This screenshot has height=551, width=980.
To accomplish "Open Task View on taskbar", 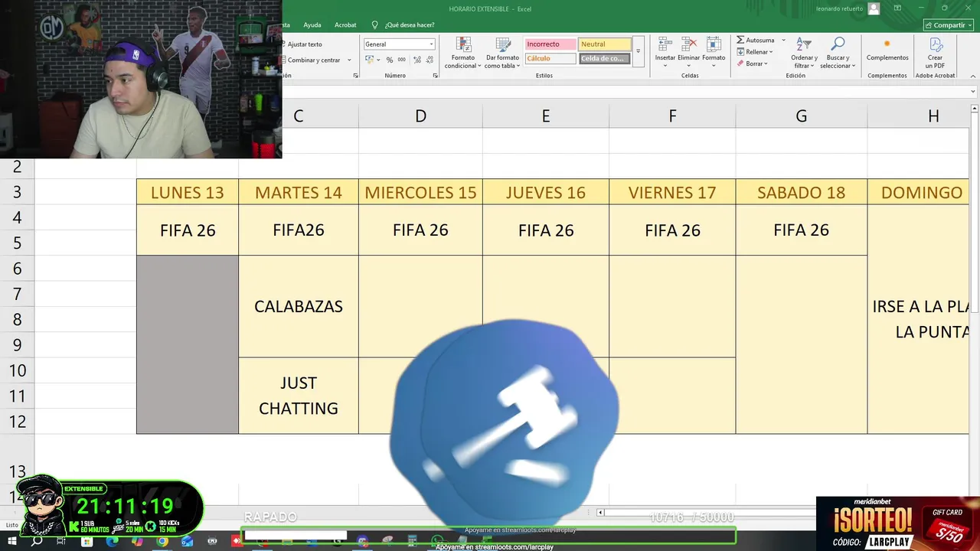I will (x=61, y=541).
